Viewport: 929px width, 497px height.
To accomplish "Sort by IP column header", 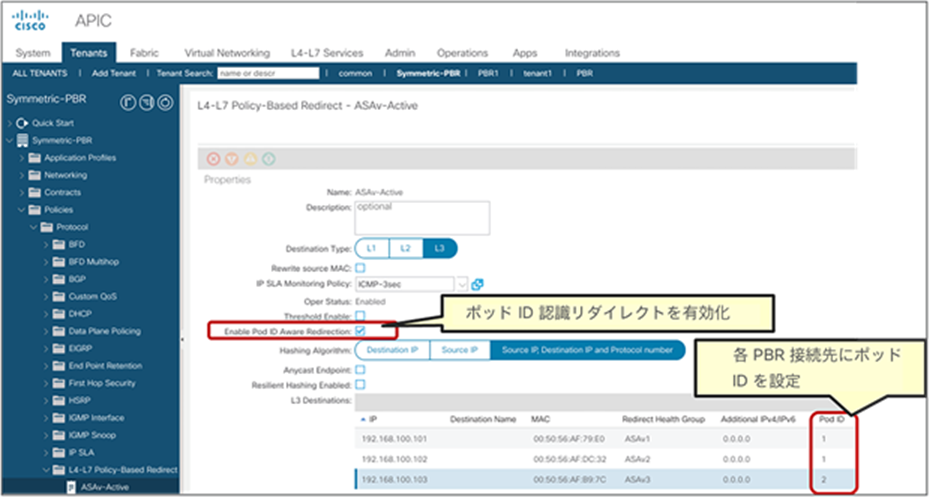I will (x=373, y=419).
